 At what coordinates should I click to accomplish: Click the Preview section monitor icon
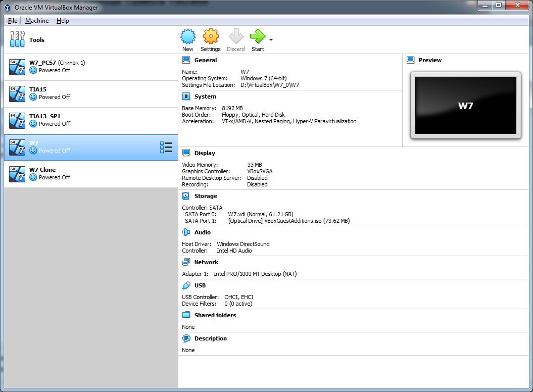tap(411, 60)
